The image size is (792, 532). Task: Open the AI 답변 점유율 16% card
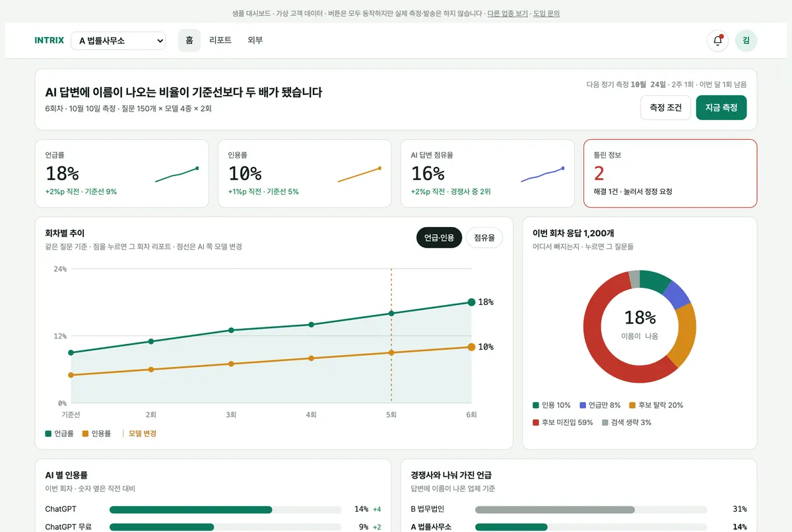coord(488,174)
